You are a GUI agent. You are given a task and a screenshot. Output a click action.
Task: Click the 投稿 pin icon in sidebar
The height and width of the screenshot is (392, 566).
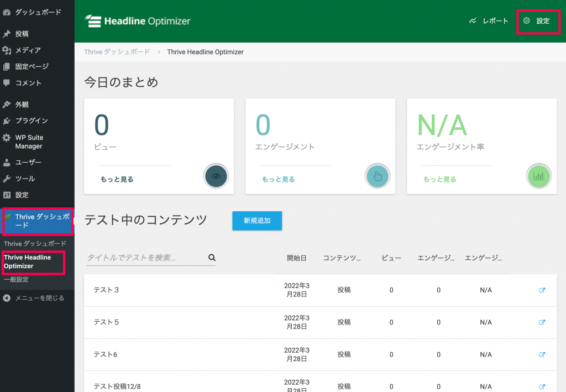pos(7,34)
